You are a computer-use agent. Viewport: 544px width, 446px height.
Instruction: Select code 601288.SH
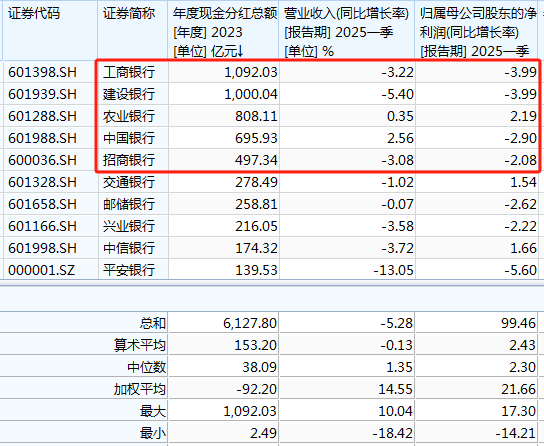point(42,116)
